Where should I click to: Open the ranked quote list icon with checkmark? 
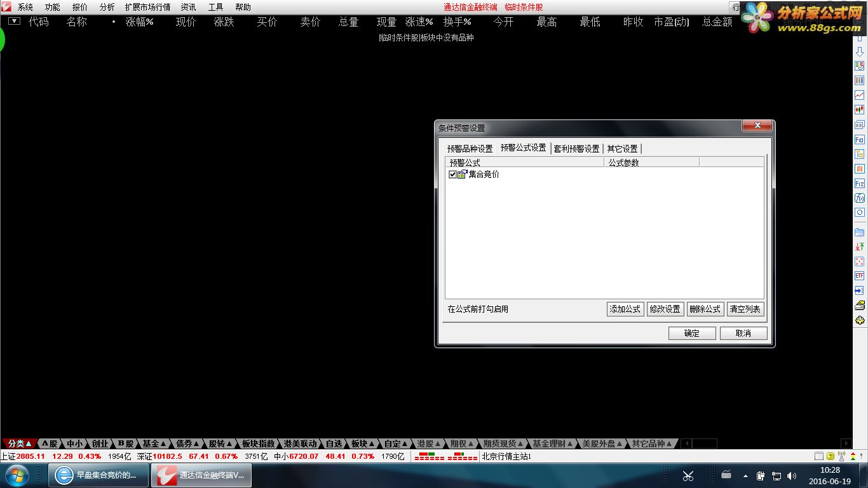click(x=860, y=66)
